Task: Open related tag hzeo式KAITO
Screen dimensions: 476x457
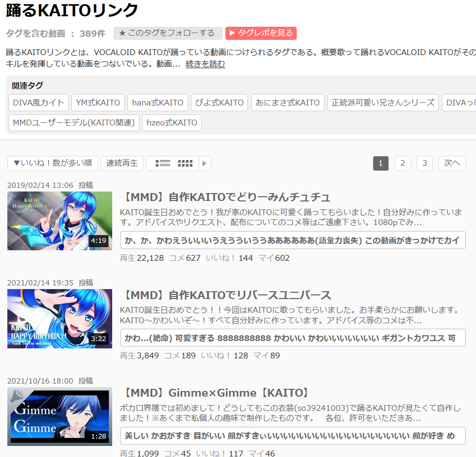Action: coord(172,123)
